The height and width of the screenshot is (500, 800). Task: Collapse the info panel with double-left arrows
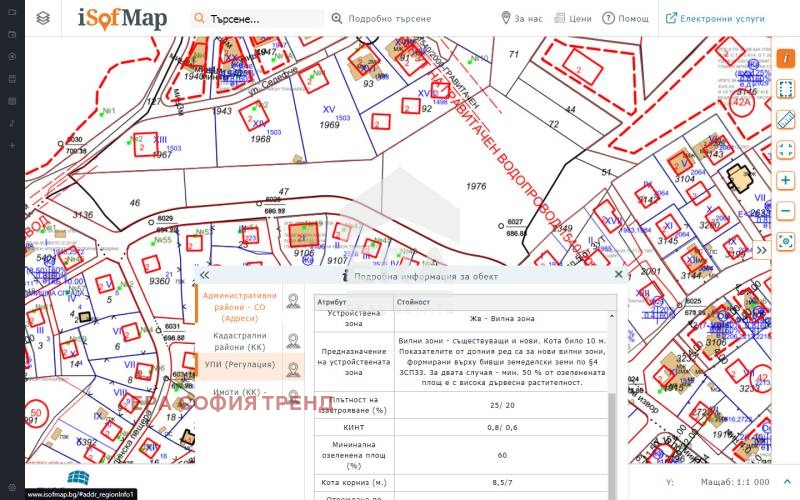204,274
